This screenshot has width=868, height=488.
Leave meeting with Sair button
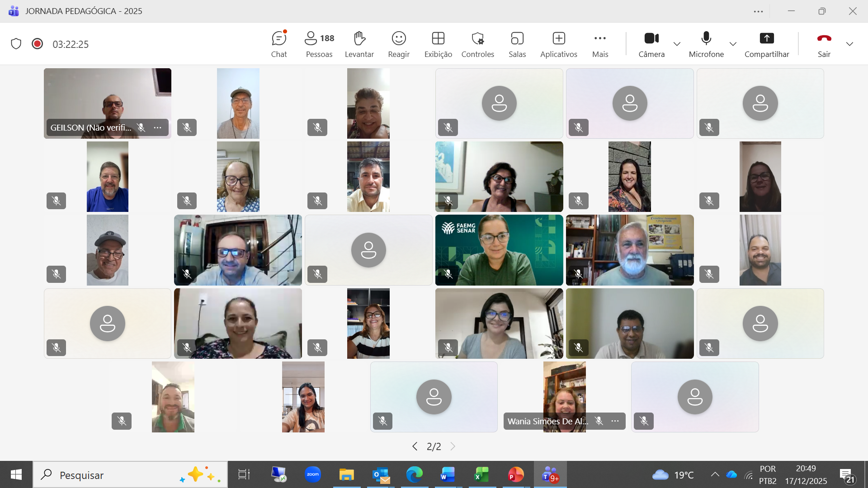tap(824, 44)
